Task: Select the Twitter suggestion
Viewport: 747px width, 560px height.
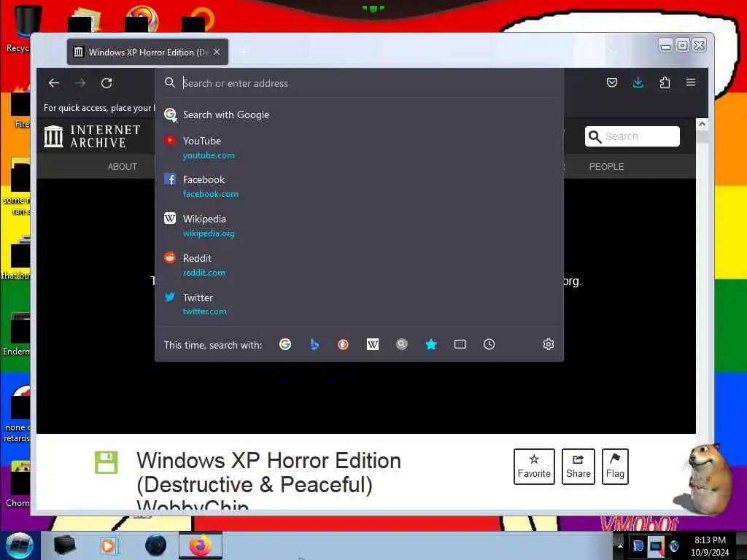Action: pyautogui.click(x=359, y=304)
